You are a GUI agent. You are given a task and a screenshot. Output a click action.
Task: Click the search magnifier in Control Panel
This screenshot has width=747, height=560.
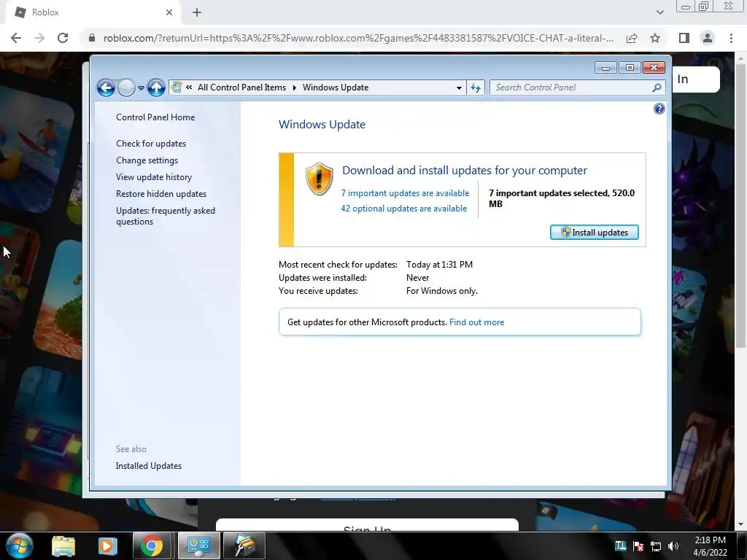(x=657, y=87)
